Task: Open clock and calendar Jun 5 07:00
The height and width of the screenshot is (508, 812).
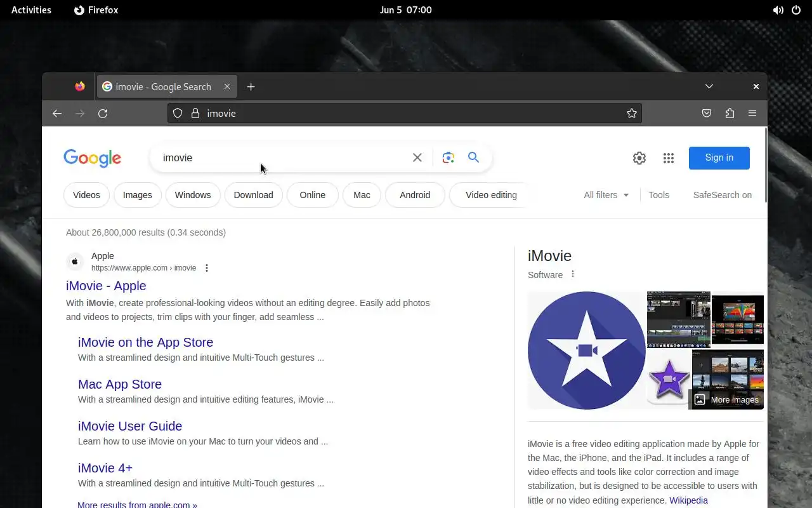Action: pos(405,10)
